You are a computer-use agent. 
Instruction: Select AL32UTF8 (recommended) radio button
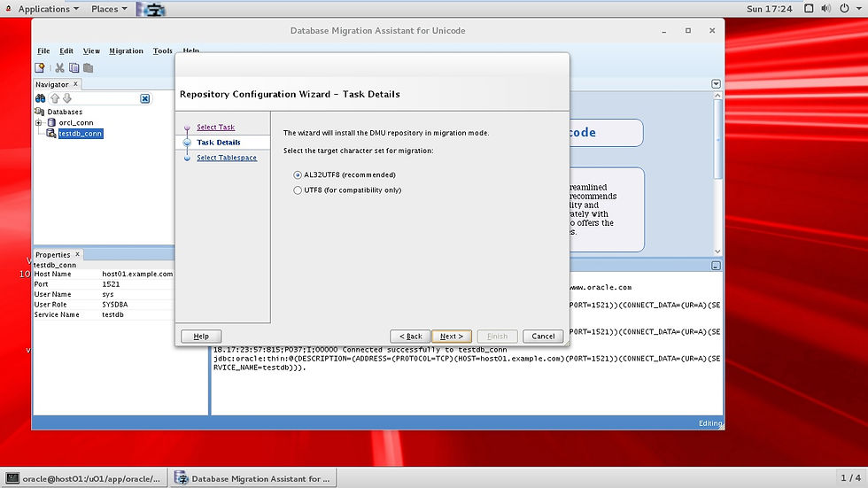click(x=298, y=174)
